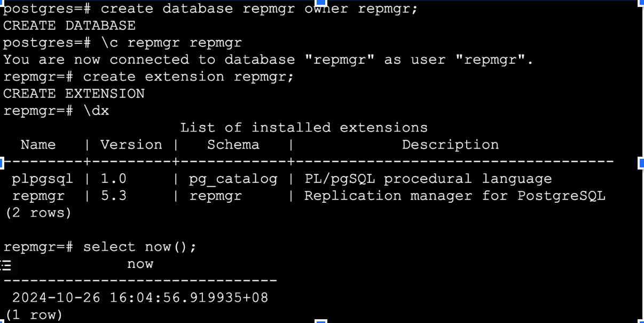
Task: Click the 'List of installed extensions' heading
Action: [x=304, y=128]
